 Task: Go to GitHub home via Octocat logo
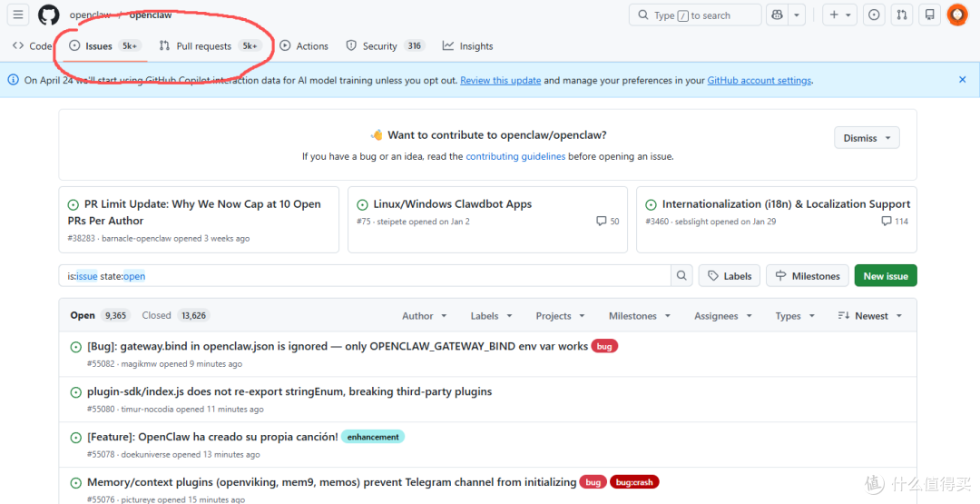coord(49,15)
